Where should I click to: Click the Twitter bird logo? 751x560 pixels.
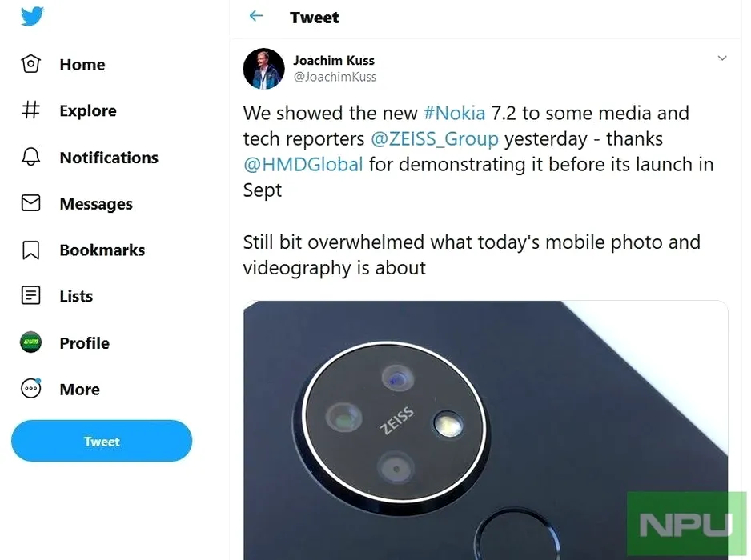(x=32, y=17)
